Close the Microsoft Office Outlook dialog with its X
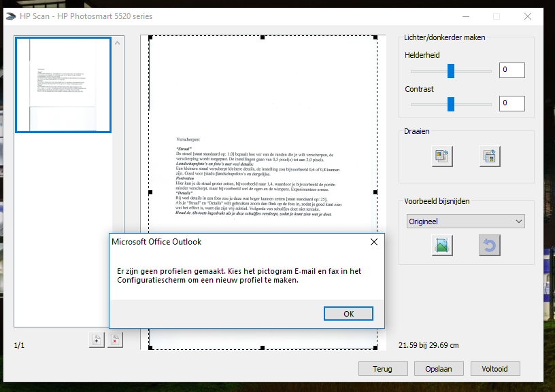This screenshot has height=392, width=555. coord(374,242)
